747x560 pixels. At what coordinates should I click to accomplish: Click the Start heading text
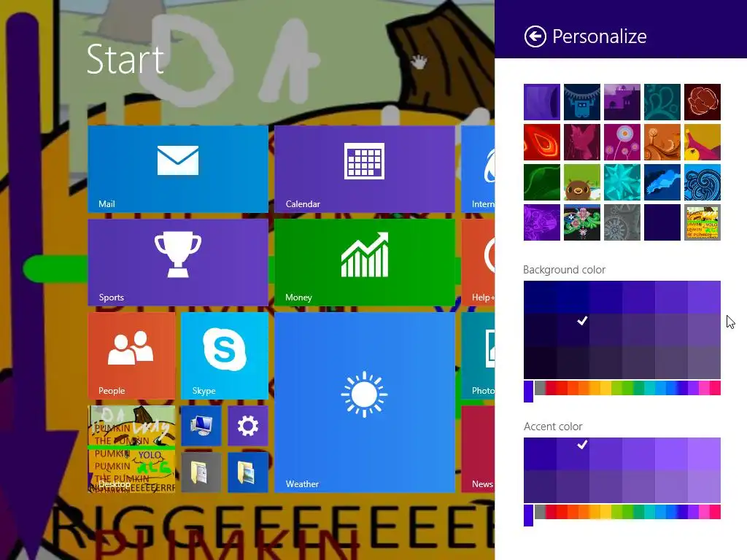pos(125,60)
